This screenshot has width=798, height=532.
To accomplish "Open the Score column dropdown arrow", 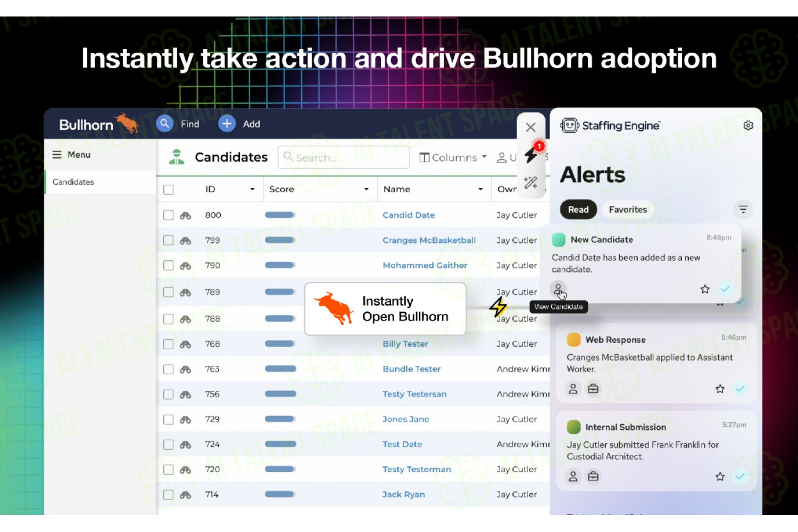I will (366, 189).
